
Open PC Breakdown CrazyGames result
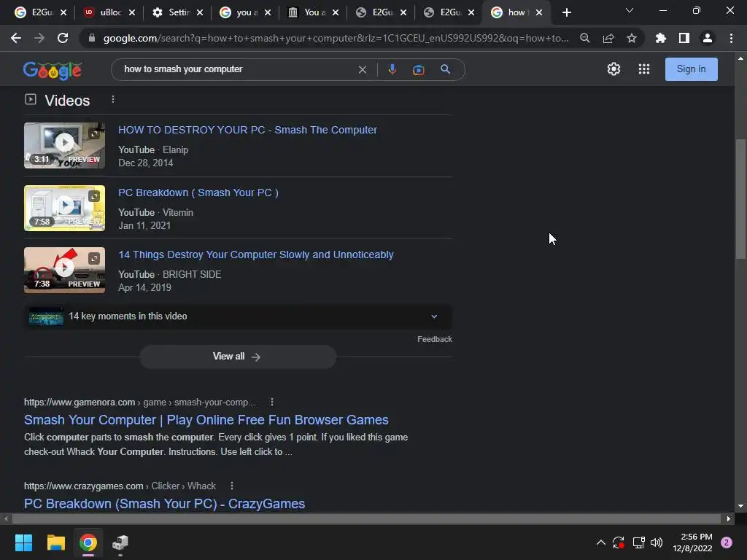[x=164, y=504]
